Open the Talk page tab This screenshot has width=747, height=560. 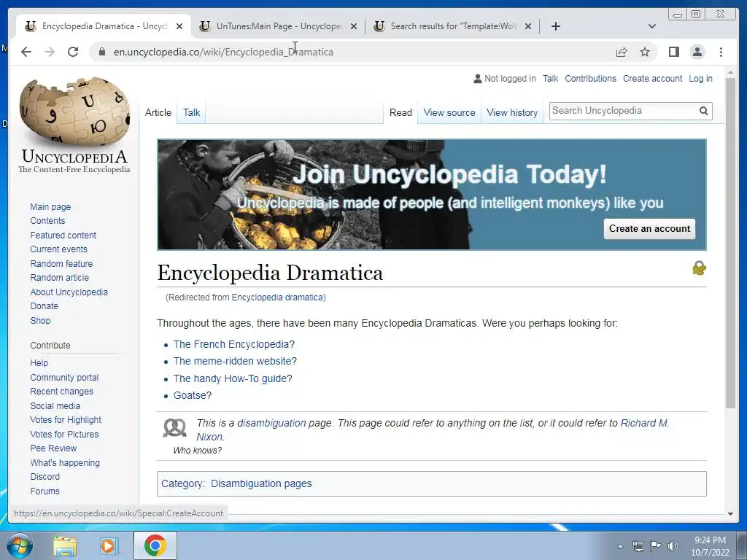(x=192, y=112)
